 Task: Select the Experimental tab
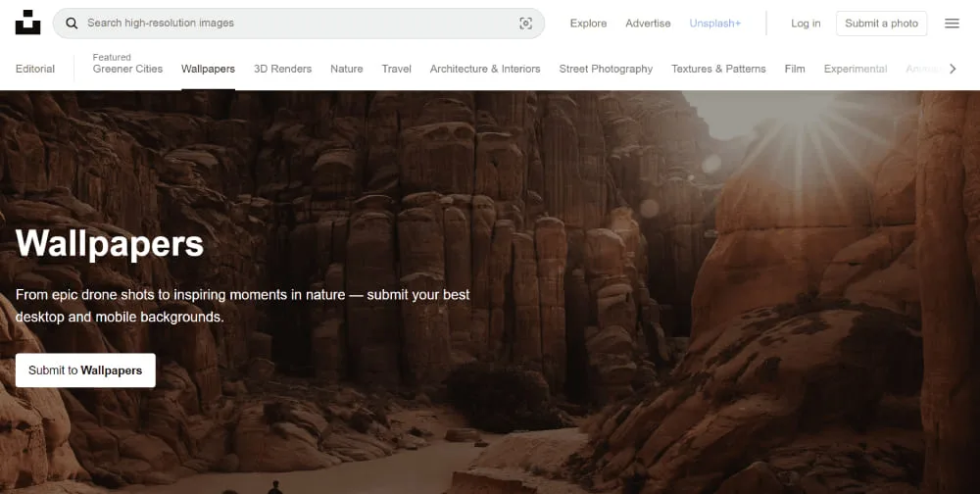pyautogui.click(x=855, y=69)
